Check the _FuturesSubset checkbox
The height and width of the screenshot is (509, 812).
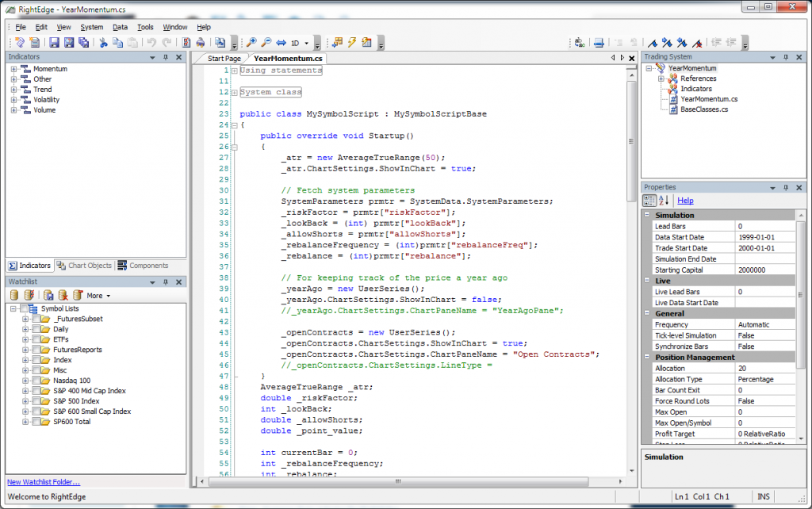tap(36, 319)
